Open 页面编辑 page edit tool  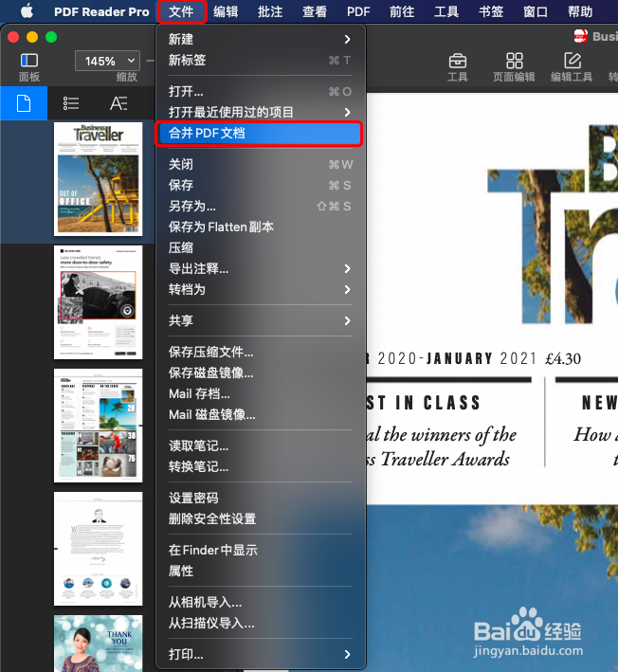click(x=514, y=67)
